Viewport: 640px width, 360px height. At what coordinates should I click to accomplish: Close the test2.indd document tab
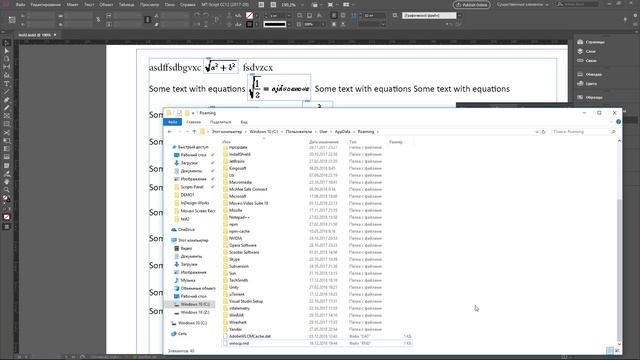point(55,35)
